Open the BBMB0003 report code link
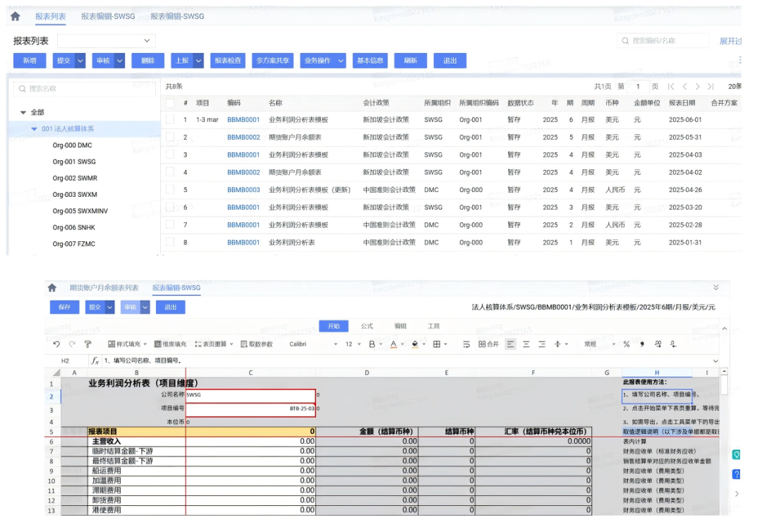 pyautogui.click(x=243, y=190)
